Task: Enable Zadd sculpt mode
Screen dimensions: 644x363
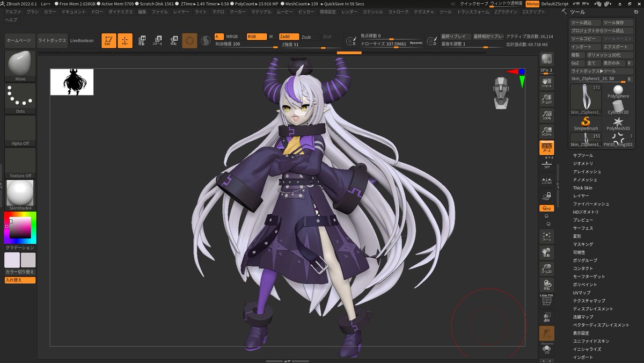Action: (289, 37)
